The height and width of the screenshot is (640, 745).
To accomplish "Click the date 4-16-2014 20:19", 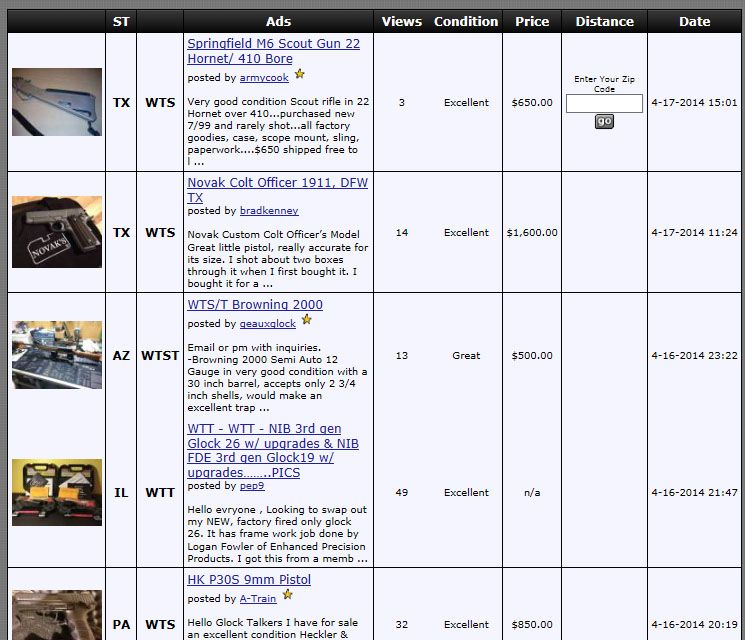I will point(695,625).
